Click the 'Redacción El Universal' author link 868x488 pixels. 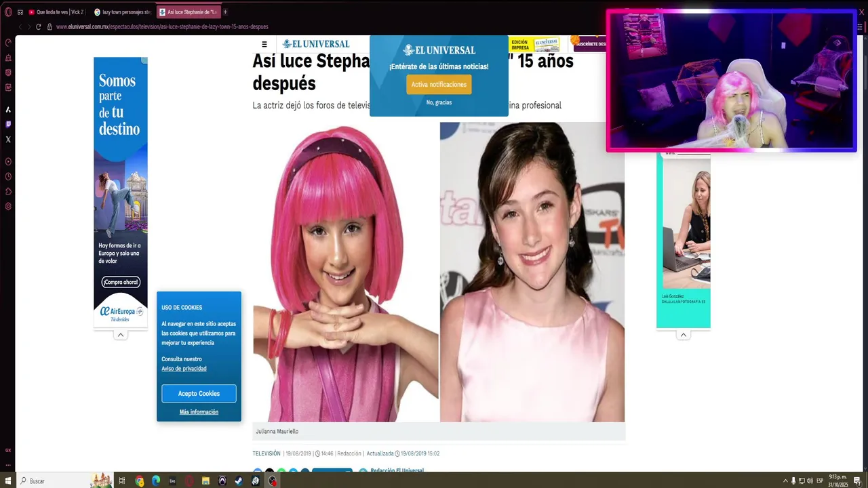[397, 470]
